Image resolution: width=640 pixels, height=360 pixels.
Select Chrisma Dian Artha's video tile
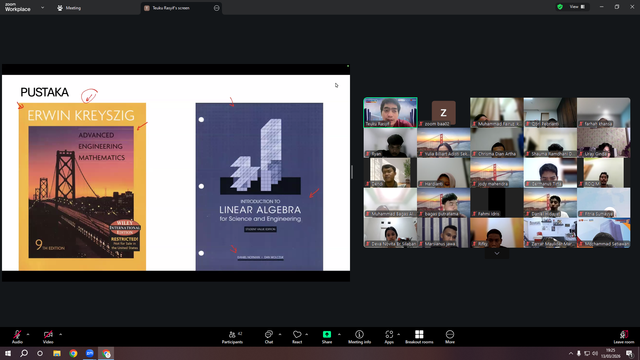coord(497,142)
